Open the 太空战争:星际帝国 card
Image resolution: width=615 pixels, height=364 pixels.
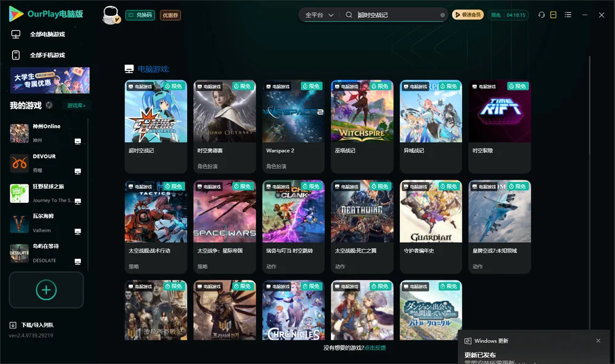tap(224, 227)
